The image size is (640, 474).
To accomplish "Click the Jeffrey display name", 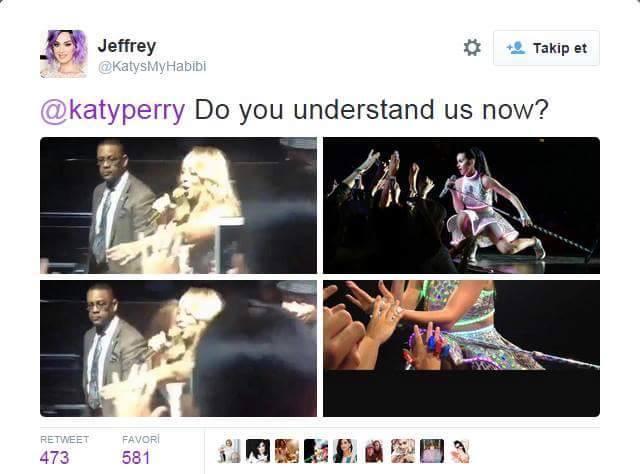I will point(127,46).
